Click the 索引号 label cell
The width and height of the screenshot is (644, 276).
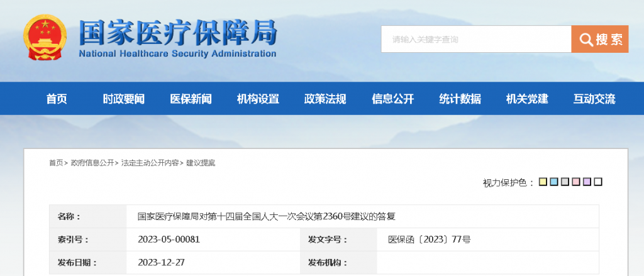pyautogui.click(x=88, y=240)
